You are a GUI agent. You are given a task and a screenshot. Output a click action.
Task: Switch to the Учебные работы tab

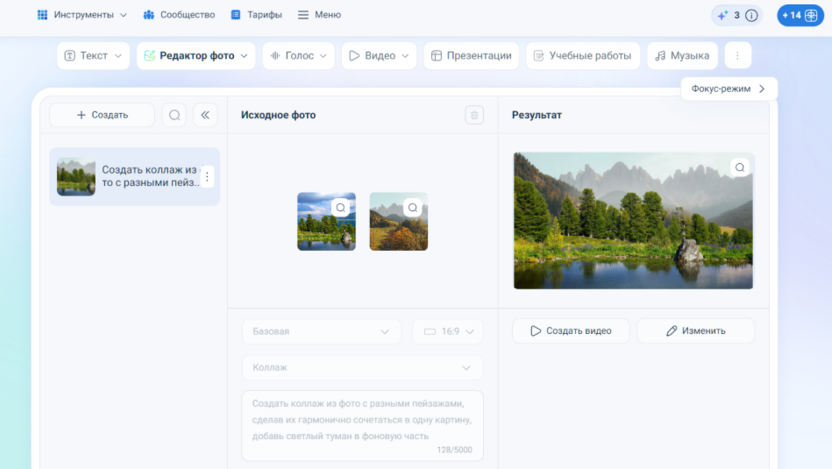pyautogui.click(x=583, y=56)
